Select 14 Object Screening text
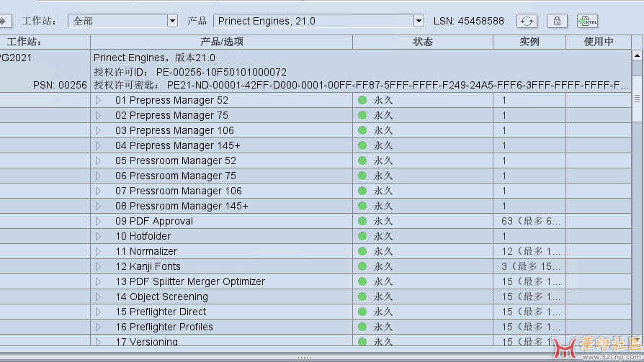644x362 pixels. coord(162,297)
